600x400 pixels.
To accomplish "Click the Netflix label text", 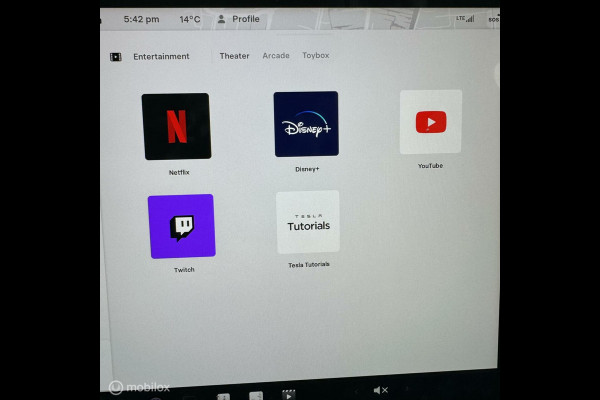I will [179, 173].
